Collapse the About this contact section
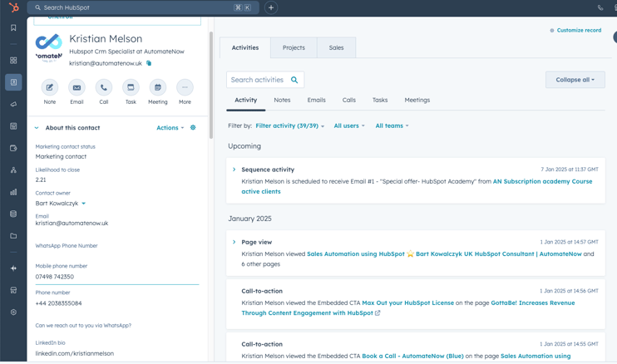Screen dimensions: 617x364 click(x=37, y=128)
